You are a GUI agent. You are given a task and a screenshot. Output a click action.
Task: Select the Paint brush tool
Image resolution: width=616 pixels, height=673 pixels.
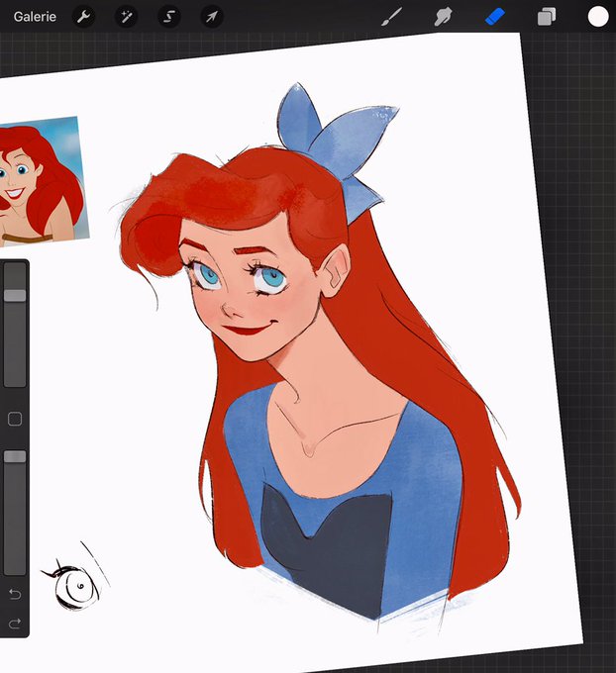tap(392, 17)
